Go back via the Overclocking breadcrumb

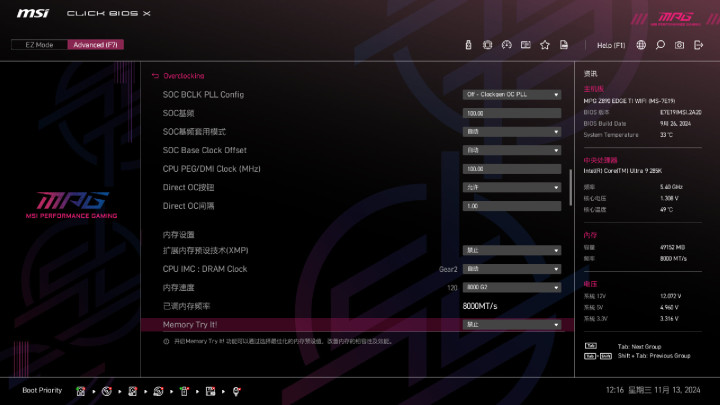tap(184, 76)
